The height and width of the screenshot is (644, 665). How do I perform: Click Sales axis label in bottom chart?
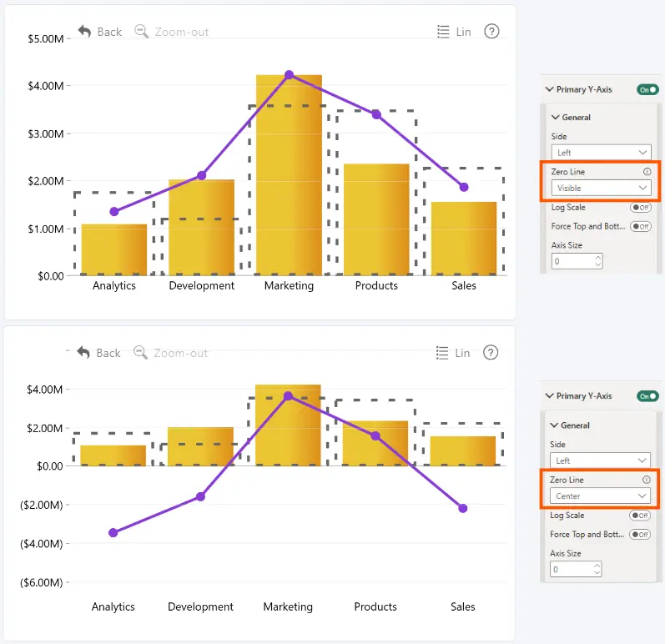pos(463,606)
